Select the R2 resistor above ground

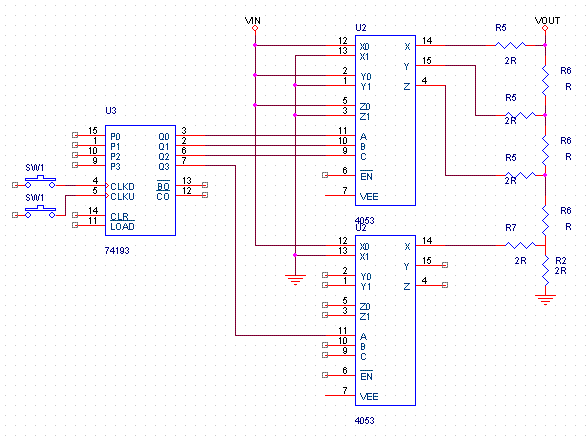click(545, 270)
